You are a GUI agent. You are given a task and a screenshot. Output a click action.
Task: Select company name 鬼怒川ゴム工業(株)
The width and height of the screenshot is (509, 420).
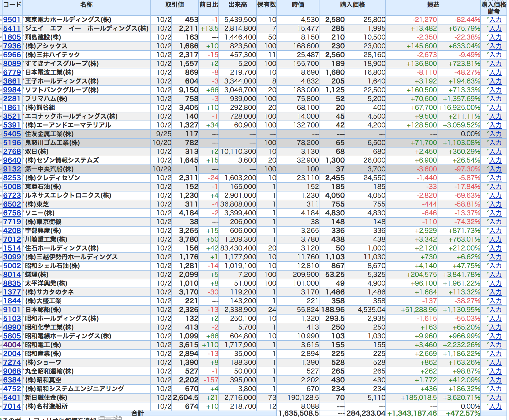(x=52, y=143)
